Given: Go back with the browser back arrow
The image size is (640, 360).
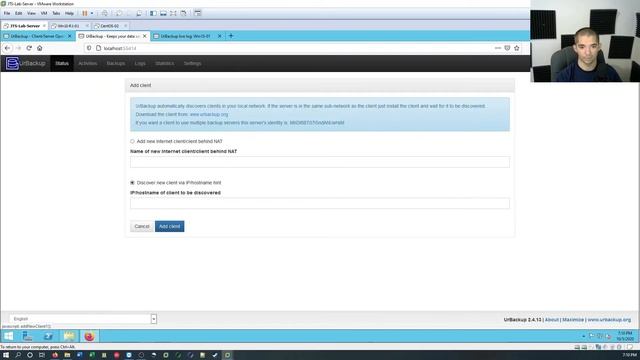Looking at the screenshot, I should point(7,48).
